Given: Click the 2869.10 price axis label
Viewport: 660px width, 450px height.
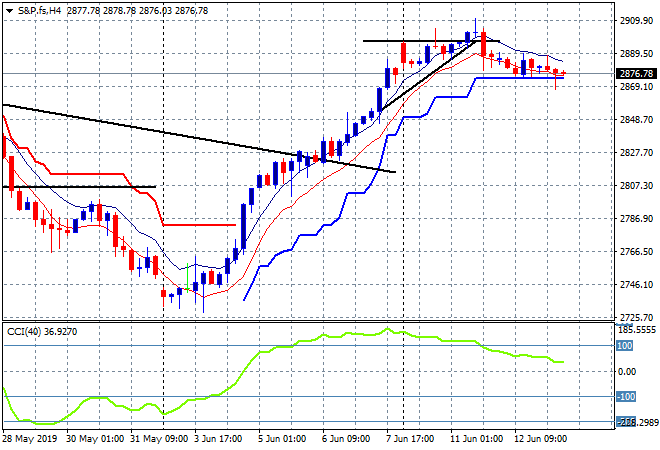Looking at the screenshot, I should pos(636,87).
